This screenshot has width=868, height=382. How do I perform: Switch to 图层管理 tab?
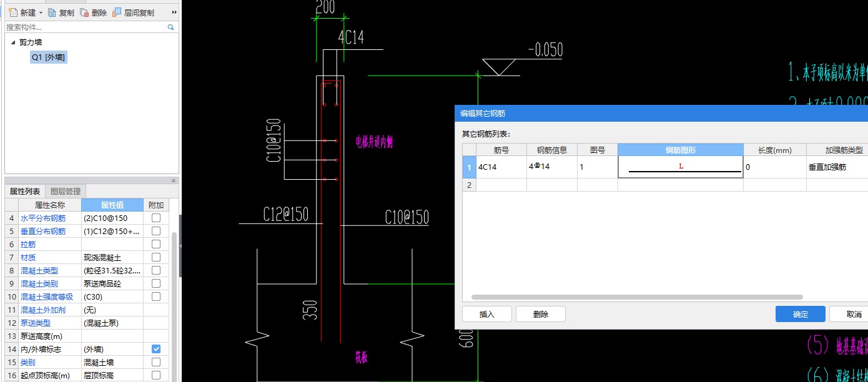(x=66, y=192)
